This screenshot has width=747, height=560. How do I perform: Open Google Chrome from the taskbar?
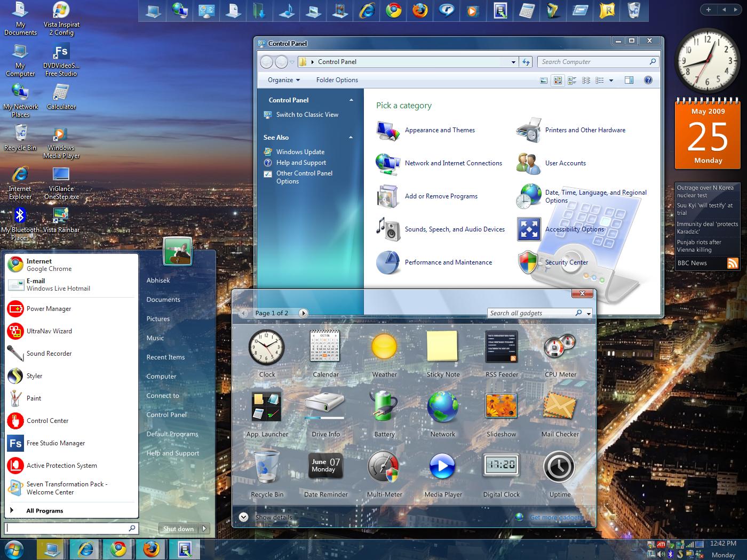coord(117,548)
